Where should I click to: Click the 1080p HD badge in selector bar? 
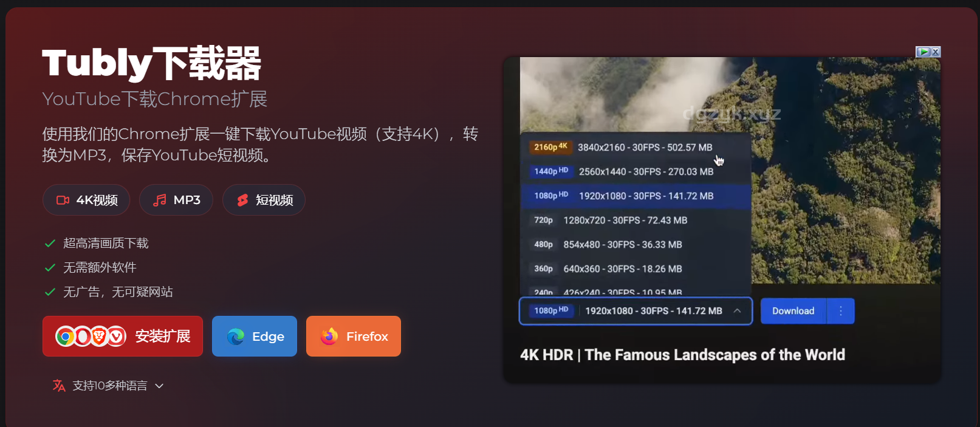coord(551,311)
